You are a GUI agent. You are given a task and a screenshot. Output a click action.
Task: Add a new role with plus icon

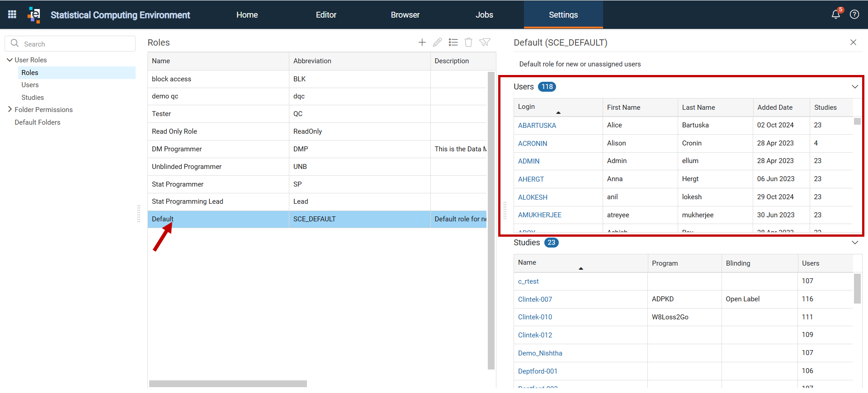(x=422, y=42)
